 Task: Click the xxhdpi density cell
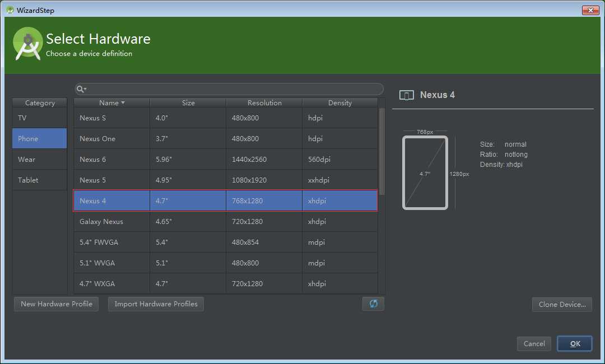(340, 180)
